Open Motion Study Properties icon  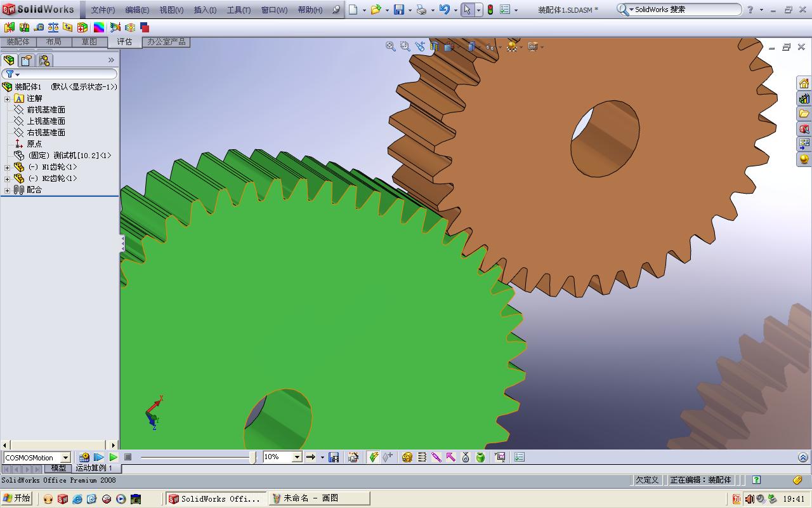[520, 457]
